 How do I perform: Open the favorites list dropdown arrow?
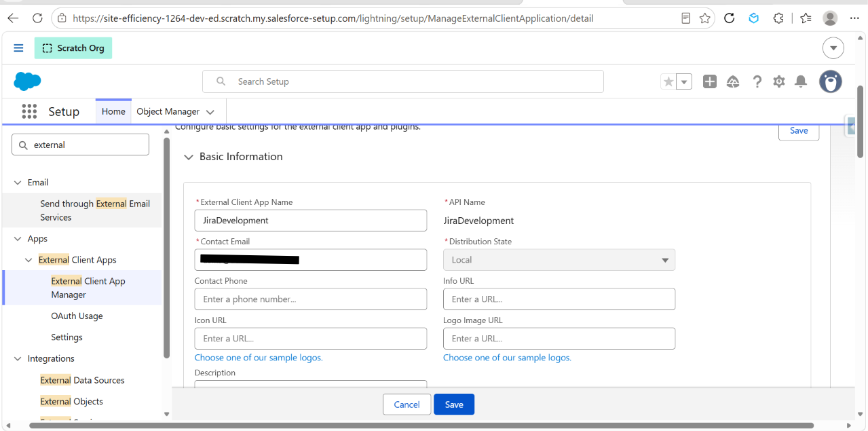click(684, 81)
